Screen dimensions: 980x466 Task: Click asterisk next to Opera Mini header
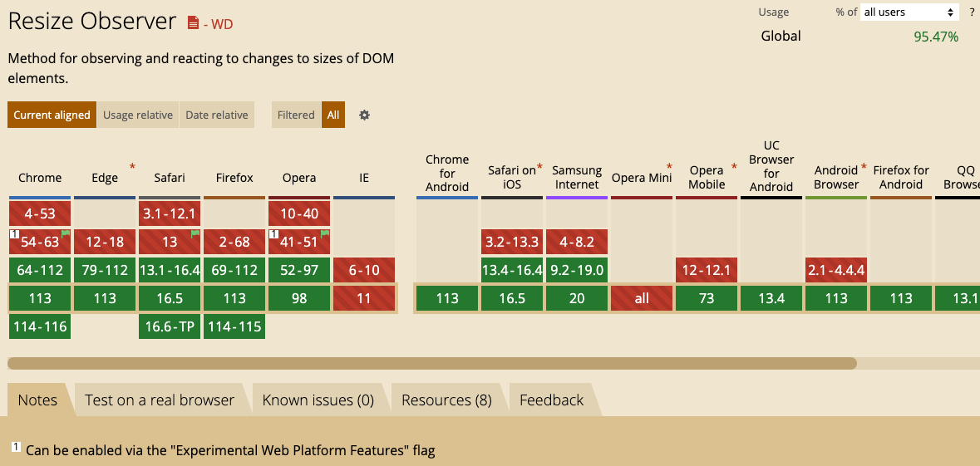[x=669, y=167]
